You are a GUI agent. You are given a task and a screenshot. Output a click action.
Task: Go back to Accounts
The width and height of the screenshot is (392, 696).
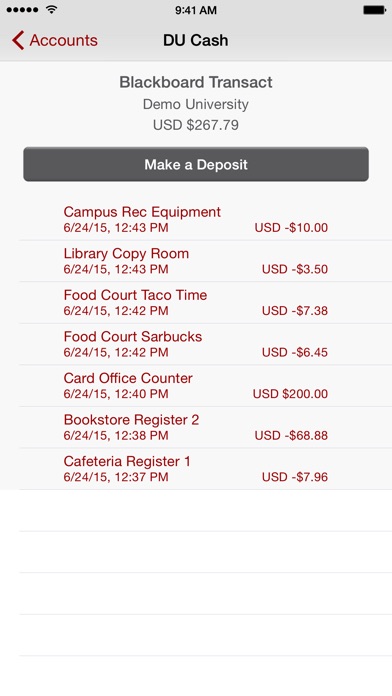[x=55, y=40]
